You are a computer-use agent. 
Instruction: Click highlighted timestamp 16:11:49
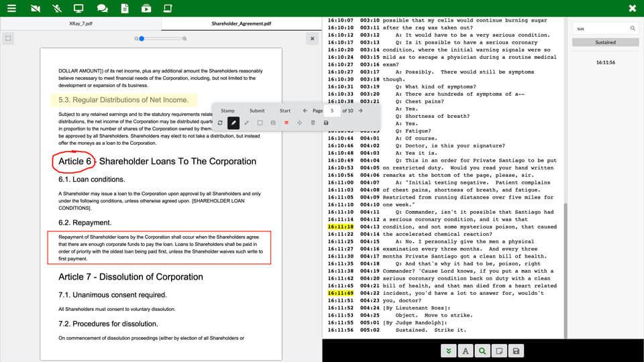coord(341,293)
